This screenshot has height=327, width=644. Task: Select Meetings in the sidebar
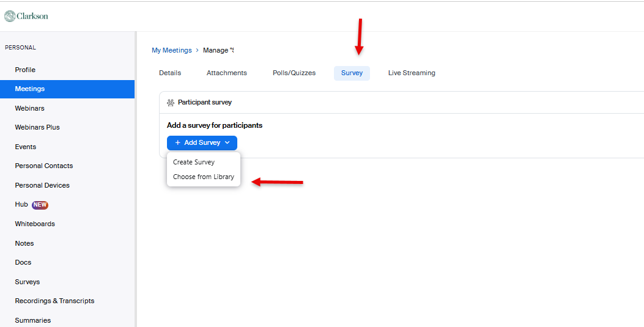tap(30, 89)
